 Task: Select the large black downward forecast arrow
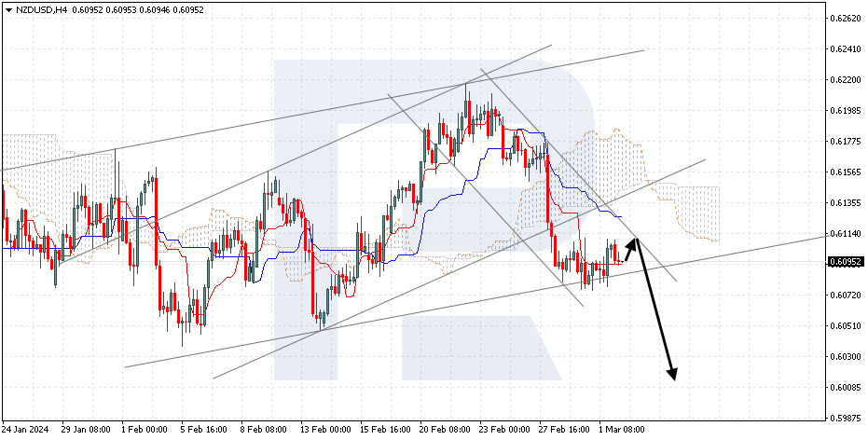pyautogui.click(x=656, y=313)
